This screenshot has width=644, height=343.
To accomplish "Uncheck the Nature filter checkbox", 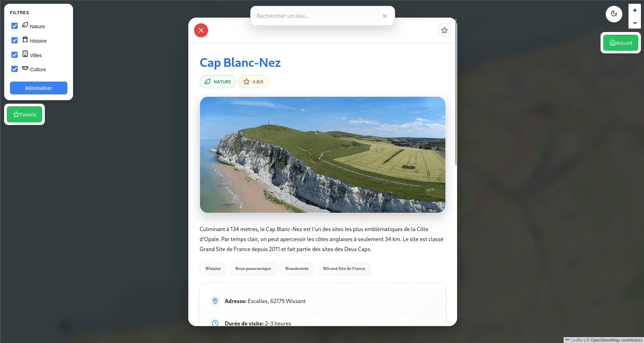I will tap(14, 26).
